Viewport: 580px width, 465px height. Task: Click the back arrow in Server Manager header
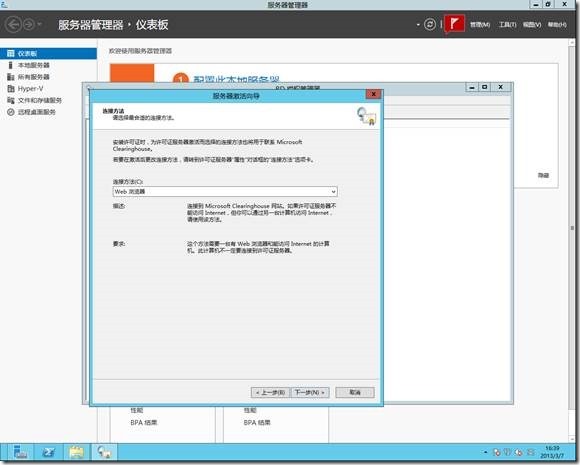[13, 25]
